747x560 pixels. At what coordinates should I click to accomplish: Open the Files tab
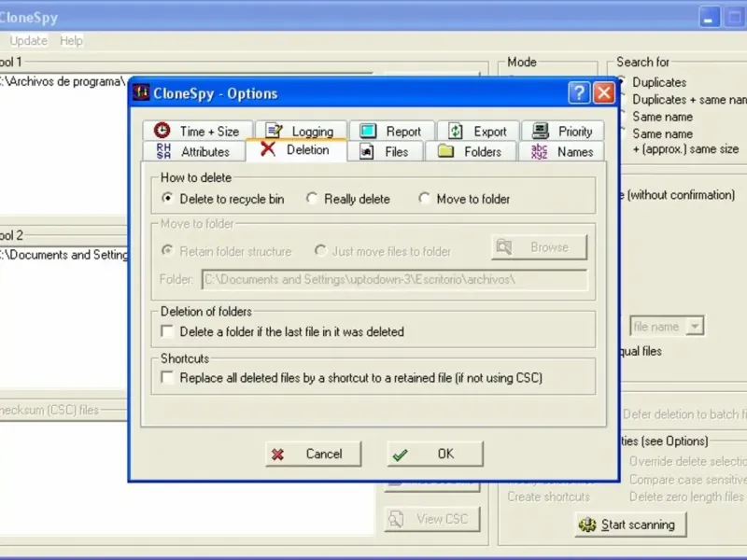tap(385, 151)
